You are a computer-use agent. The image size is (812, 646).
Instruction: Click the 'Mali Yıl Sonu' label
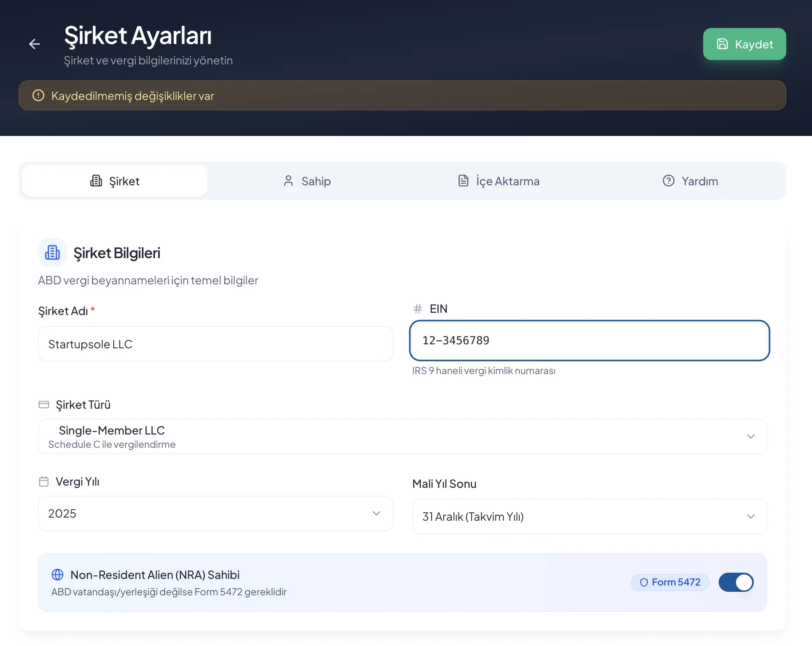pos(444,484)
